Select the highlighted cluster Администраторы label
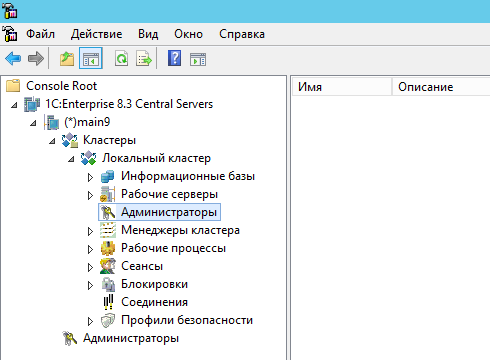490x360 pixels. (x=169, y=212)
